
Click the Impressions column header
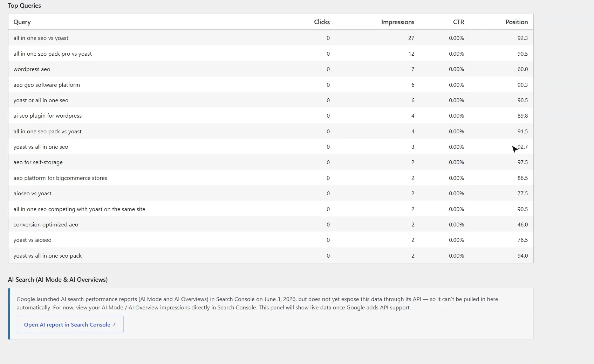pos(398,22)
